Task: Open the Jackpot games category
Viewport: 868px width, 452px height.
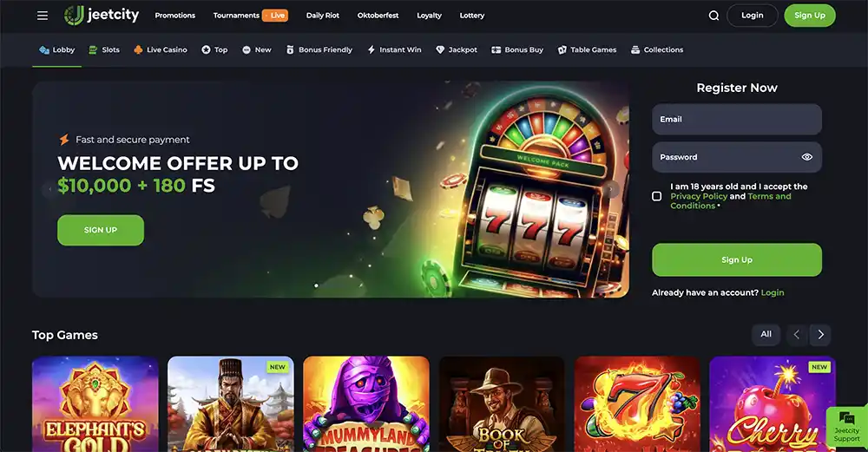Action: pyautogui.click(x=457, y=49)
